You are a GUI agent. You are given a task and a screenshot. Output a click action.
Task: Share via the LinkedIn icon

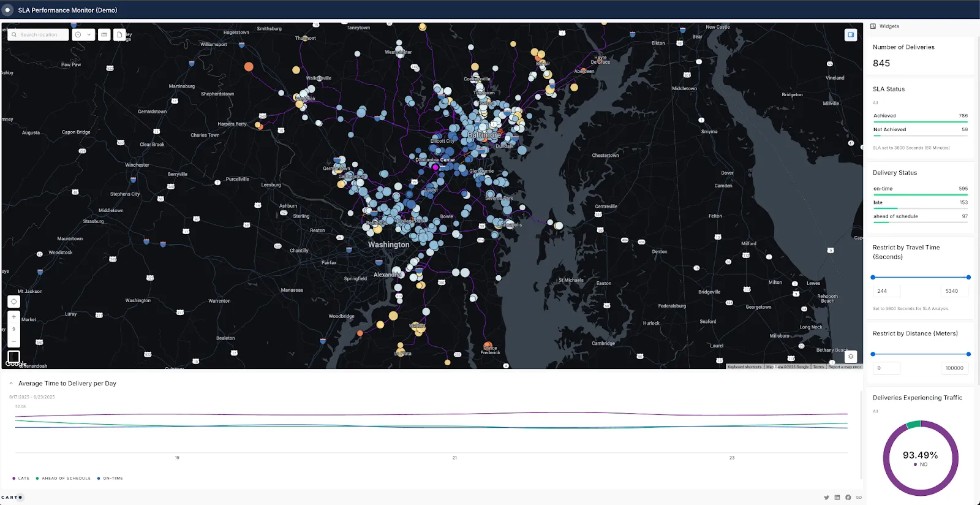pos(837,498)
